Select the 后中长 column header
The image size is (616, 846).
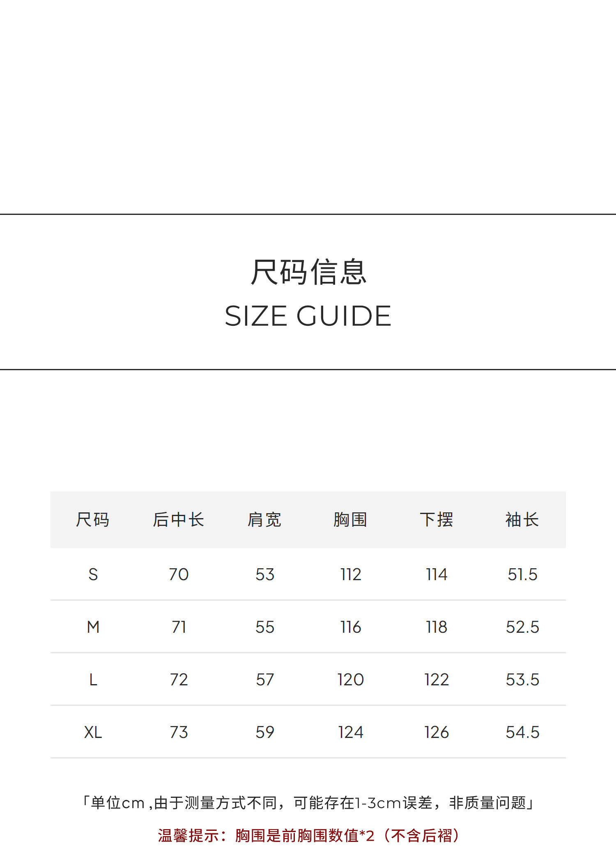(x=179, y=520)
